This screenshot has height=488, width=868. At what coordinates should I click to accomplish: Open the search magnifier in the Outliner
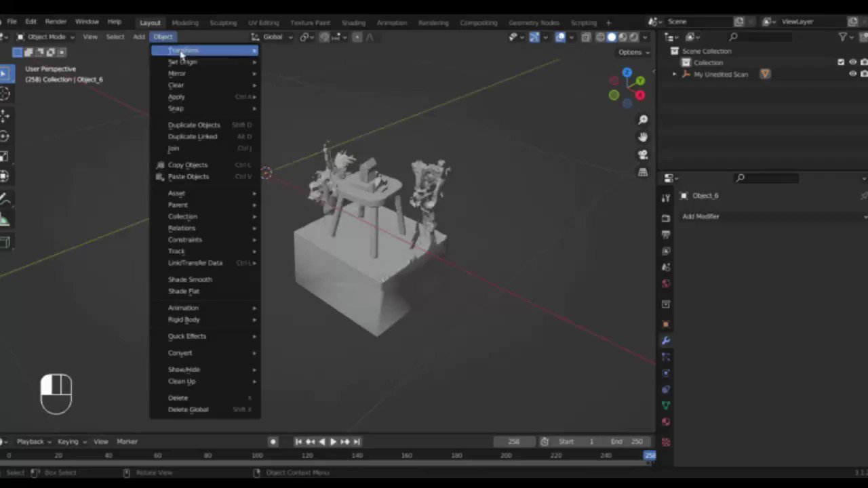coord(733,37)
